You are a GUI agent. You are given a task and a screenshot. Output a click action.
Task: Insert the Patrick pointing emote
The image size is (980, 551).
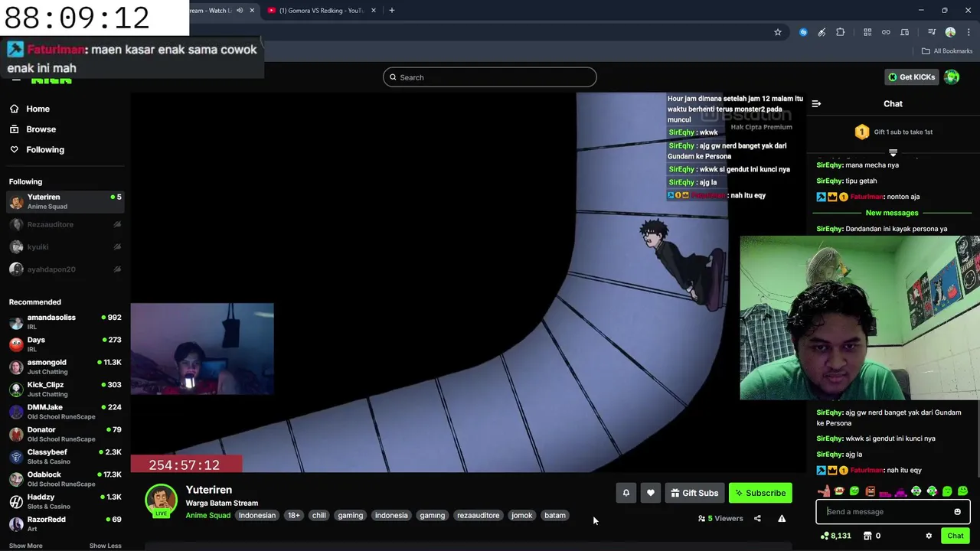pos(824,491)
